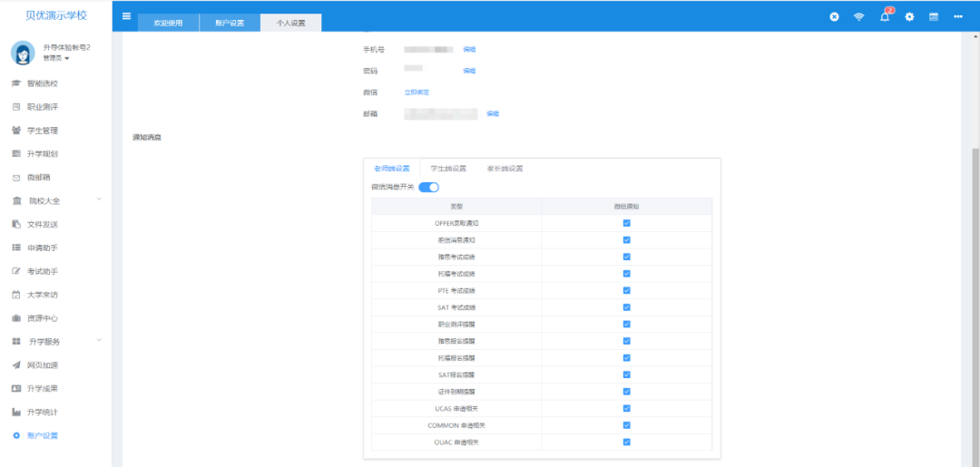This screenshot has height=467, width=980.
Task: Click the WiFi status icon
Action: 858,17
